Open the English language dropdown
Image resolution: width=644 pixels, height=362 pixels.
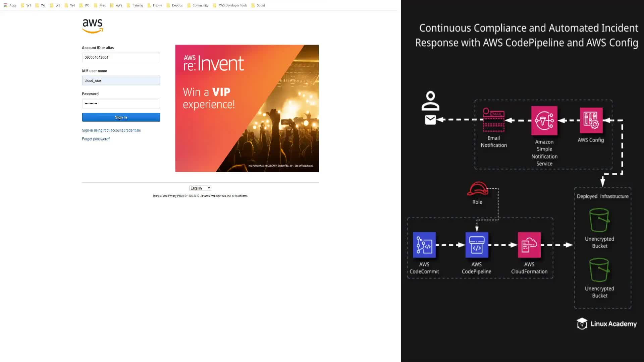coord(200,188)
